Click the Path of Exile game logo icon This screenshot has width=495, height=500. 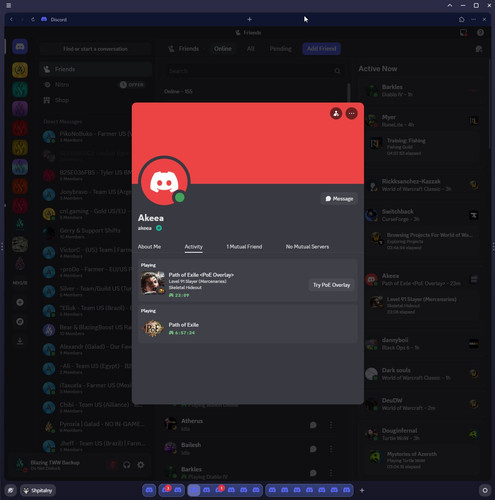pos(153,329)
